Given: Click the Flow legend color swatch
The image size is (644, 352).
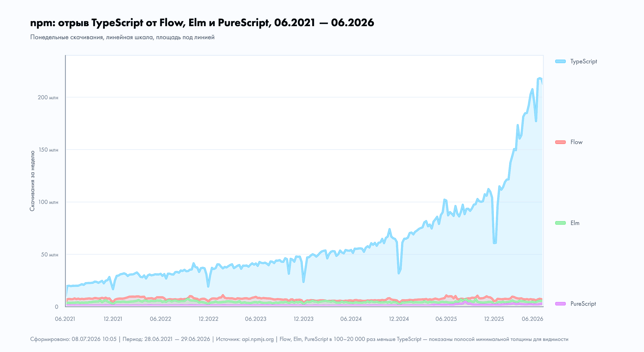Looking at the screenshot, I should point(560,142).
